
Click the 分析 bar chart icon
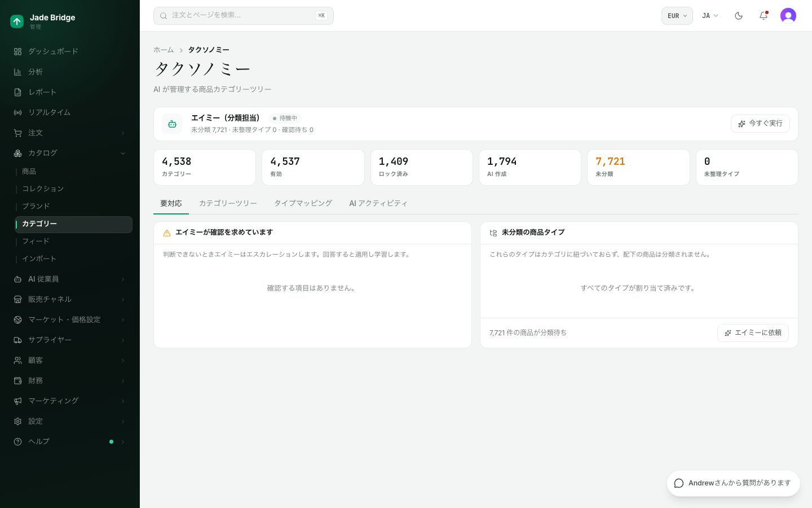(17, 72)
